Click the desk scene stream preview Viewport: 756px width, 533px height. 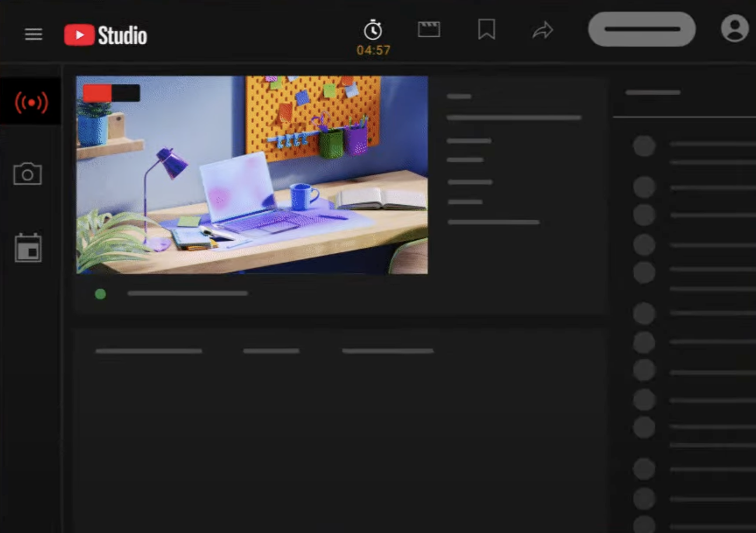coord(252,175)
